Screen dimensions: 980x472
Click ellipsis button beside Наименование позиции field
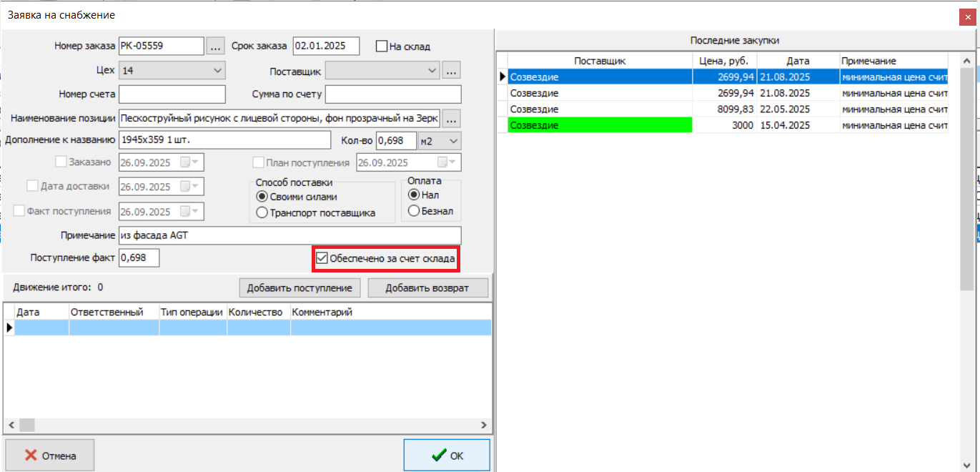[451, 118]
